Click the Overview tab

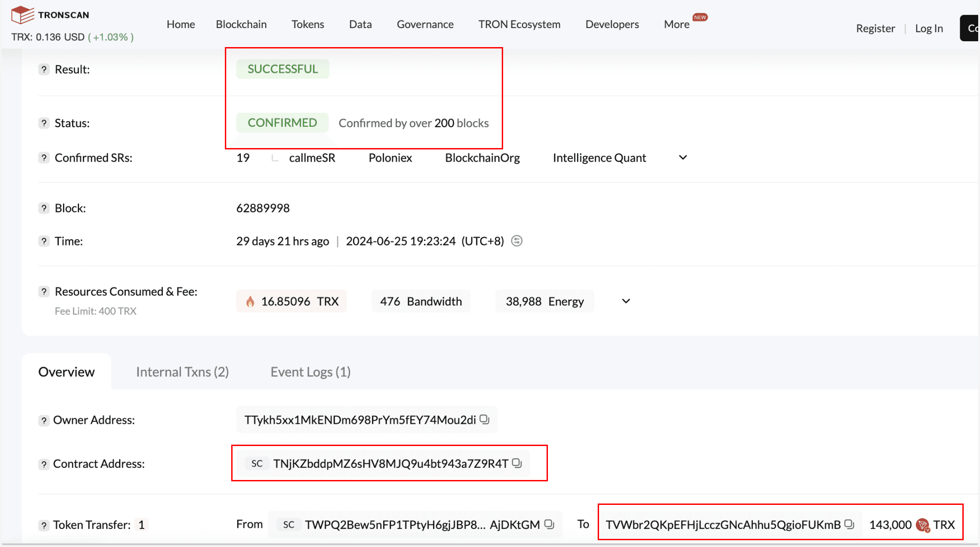[x=67, y=371]
